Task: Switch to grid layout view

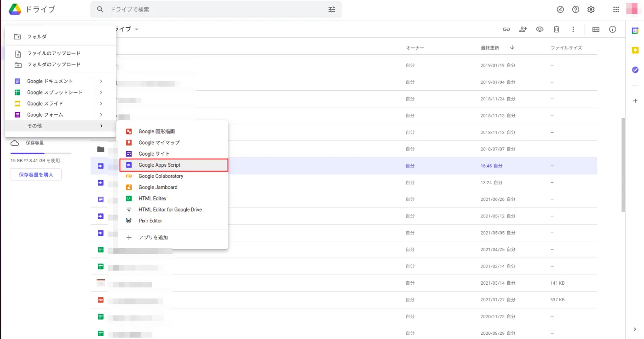Action: [596, 29]
